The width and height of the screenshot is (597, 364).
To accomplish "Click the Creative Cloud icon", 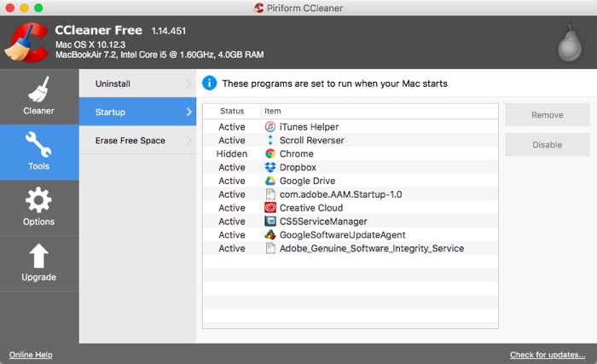I will pyautogui.click(x=270, y=207).
